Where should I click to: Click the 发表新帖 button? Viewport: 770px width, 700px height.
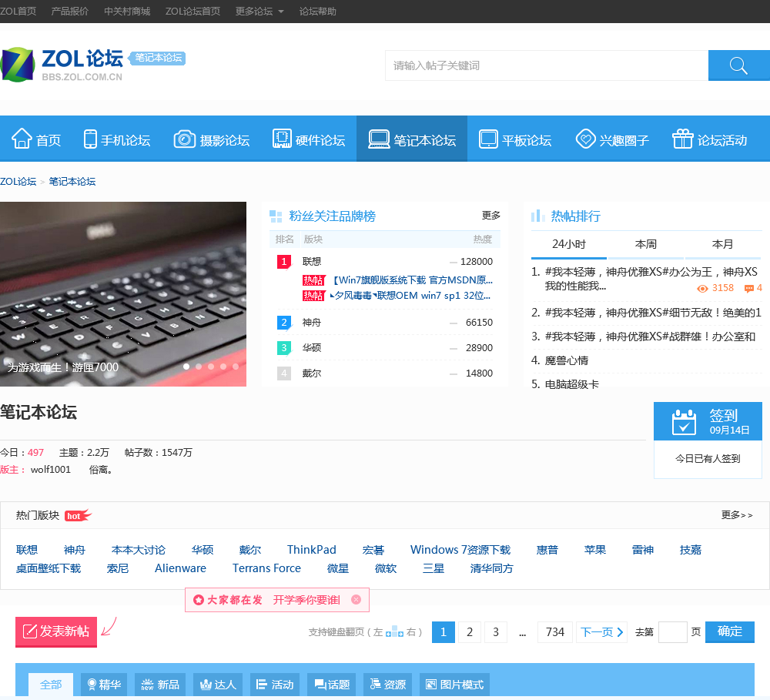[x=56, y=631]
